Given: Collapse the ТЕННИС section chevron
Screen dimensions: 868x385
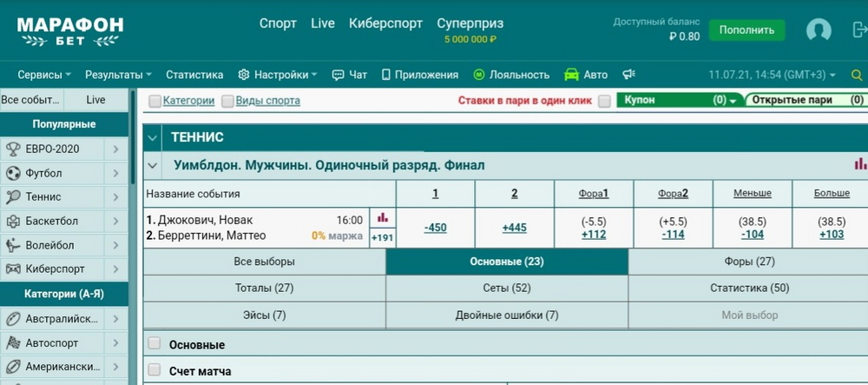Looking at the screenshot, I should [x=153, y=137].
